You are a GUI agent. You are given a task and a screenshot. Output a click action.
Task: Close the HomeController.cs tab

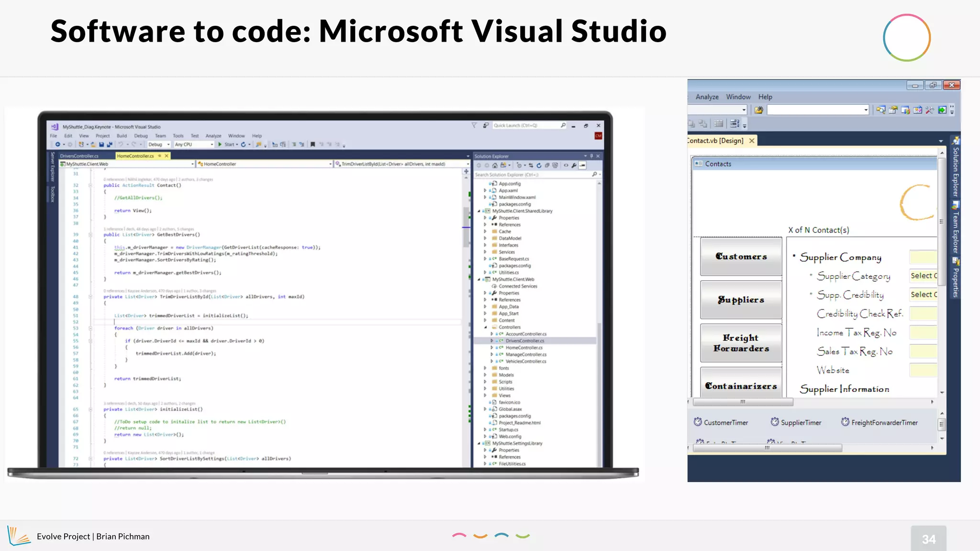167,156
